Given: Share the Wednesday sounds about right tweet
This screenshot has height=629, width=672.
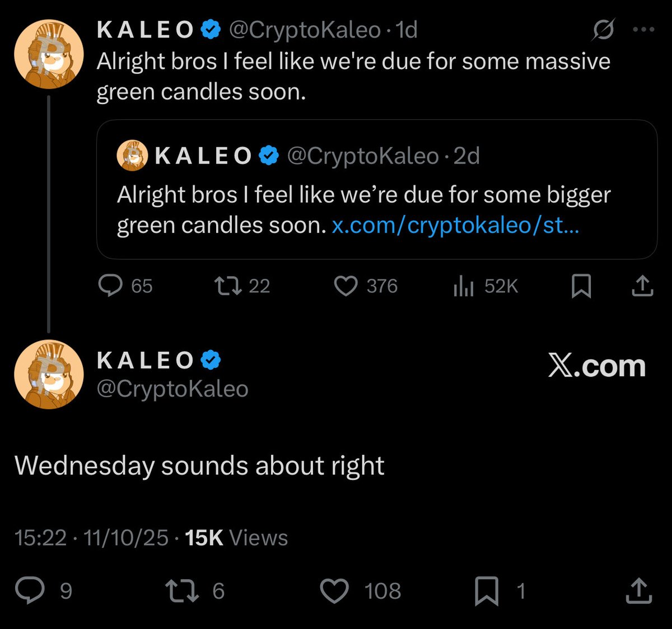Looking at the screenshot, I should point(638,591).
